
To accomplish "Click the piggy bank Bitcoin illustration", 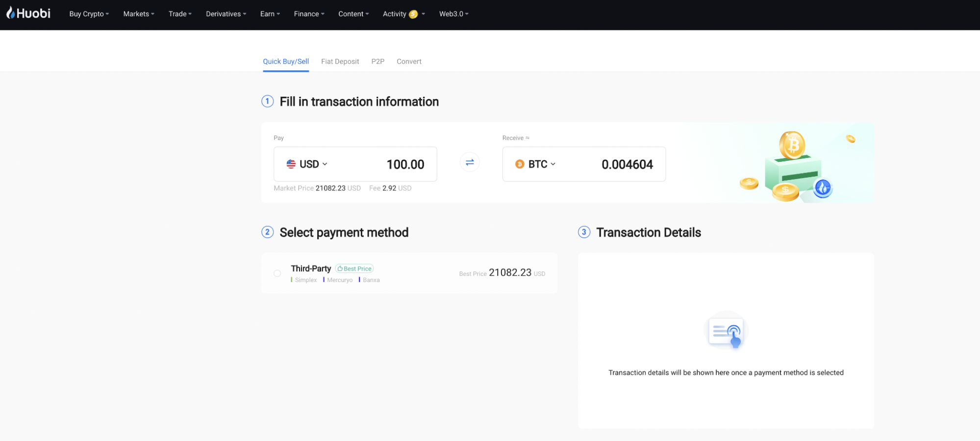I will pyautogui.click(x=793, y=167).
